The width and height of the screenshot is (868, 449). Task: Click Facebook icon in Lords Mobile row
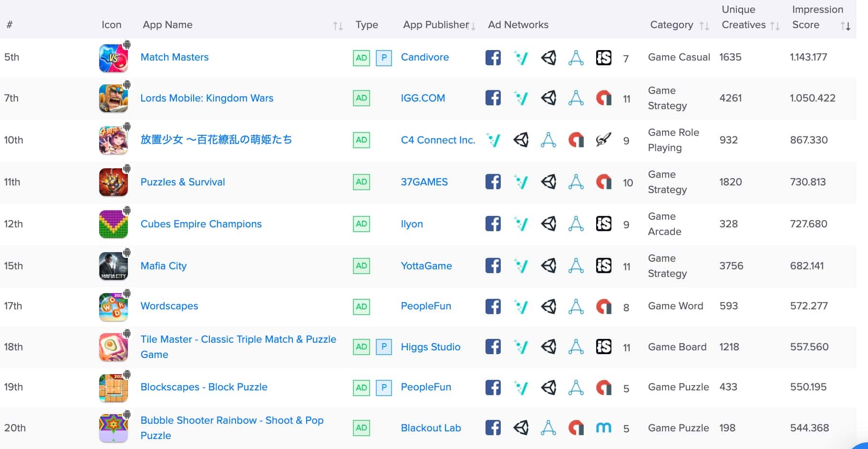point(493,98)
